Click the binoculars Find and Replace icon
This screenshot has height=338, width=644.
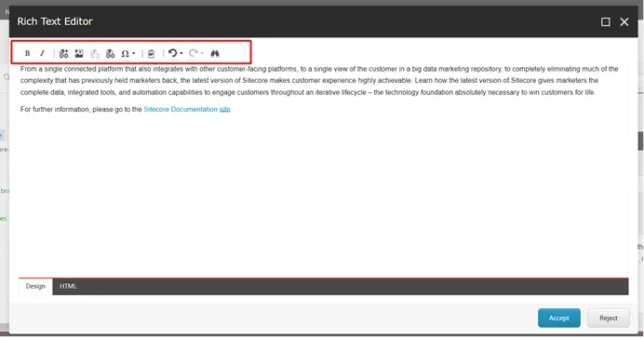[215, 53]
